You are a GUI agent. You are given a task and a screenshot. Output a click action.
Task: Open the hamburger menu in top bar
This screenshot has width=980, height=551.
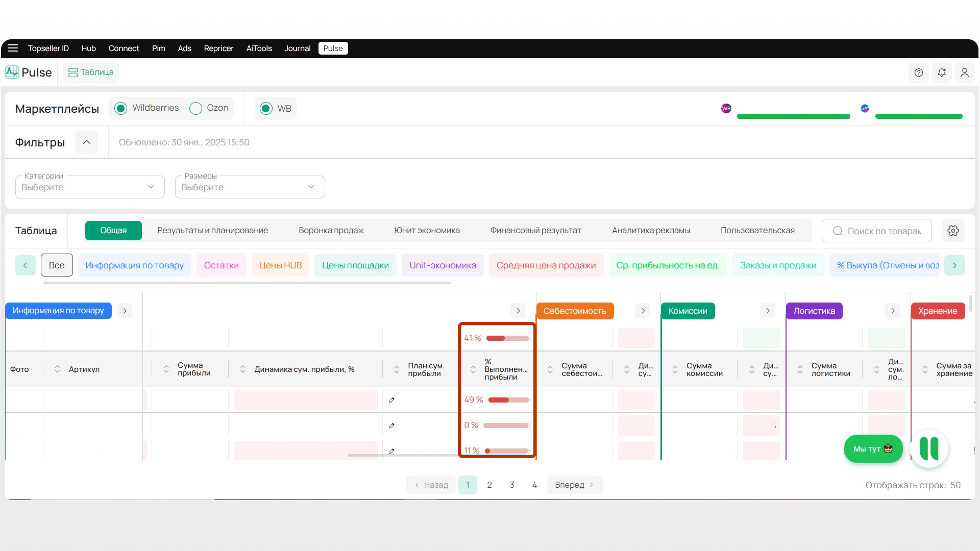point(13,48)
